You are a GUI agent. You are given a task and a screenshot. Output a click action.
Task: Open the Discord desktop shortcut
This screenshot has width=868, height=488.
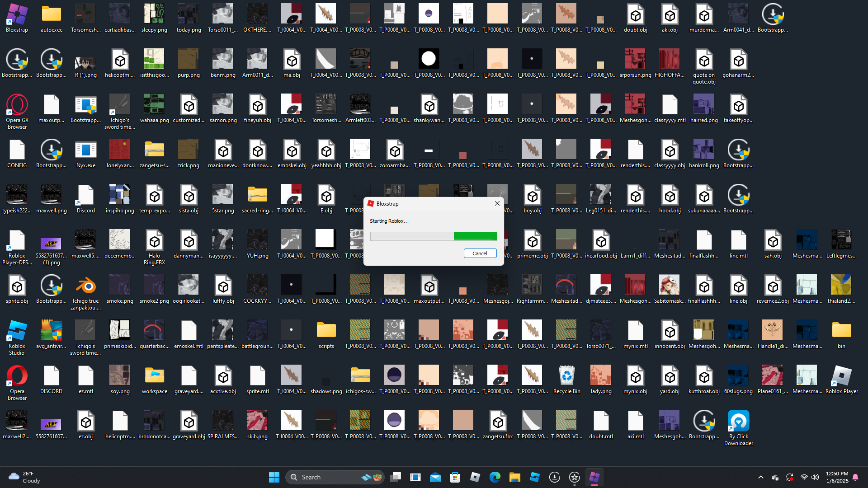(x=85, y=196)
